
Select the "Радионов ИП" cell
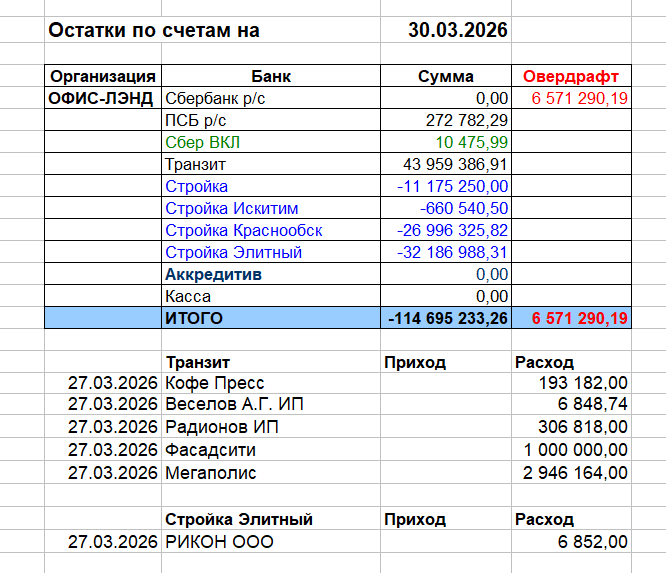[271, 427]
